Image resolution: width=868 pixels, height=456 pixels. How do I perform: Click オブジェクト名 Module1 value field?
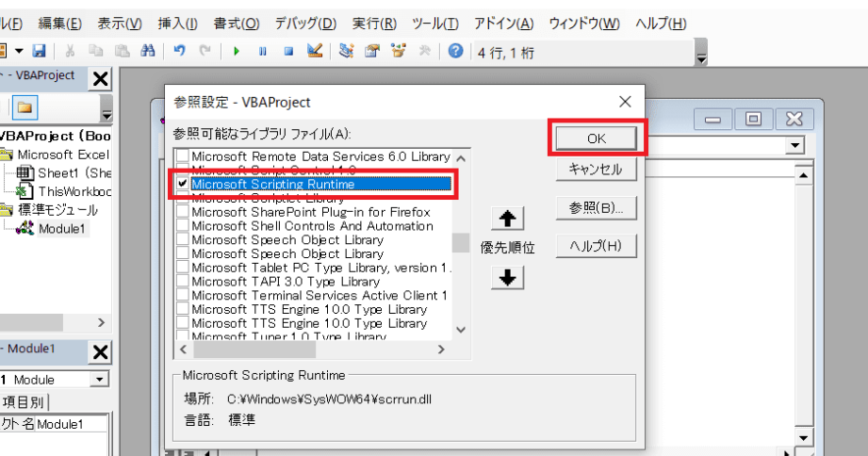click(x=72, y=424)
